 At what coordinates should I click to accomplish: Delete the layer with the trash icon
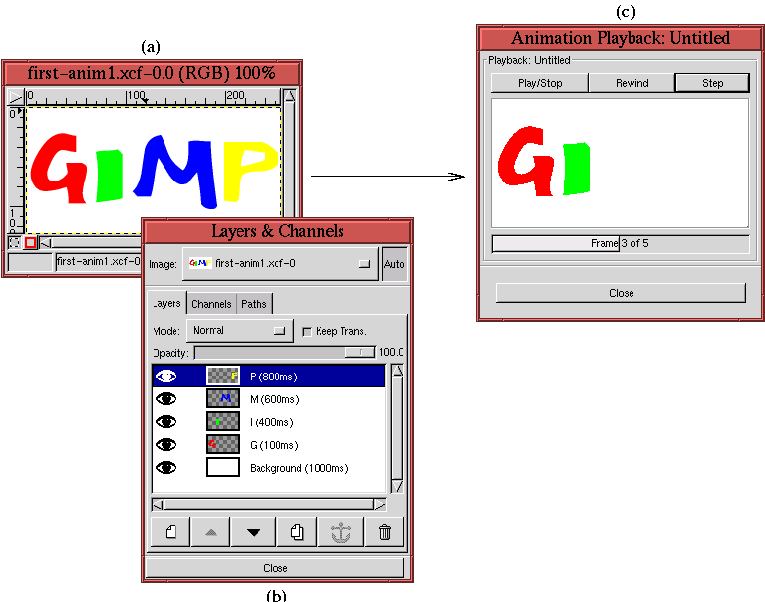pos(384,532)
